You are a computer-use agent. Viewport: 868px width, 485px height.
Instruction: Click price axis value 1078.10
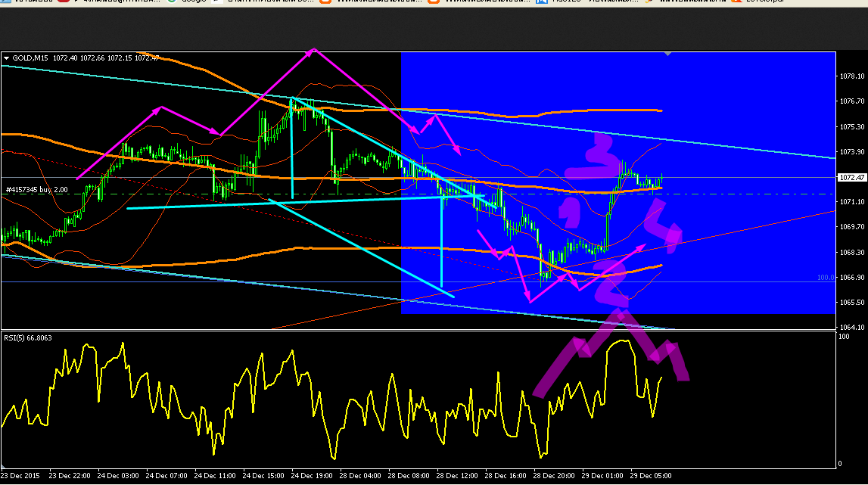[x=852, y=76]
